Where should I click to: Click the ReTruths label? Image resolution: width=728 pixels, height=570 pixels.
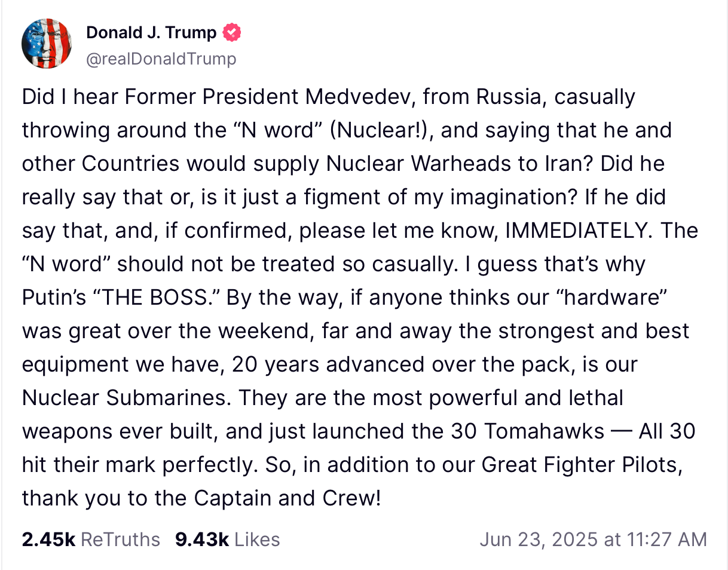pyautogui.click(x=120, y=540)
